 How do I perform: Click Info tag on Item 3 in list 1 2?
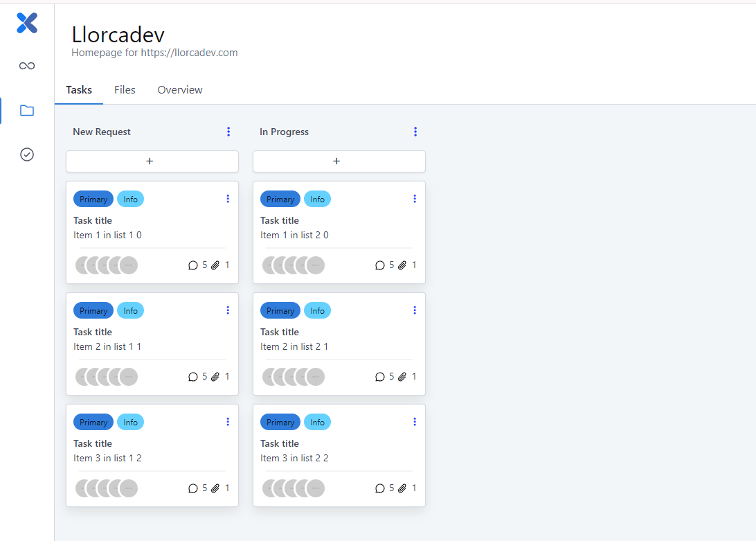[131, 423]
